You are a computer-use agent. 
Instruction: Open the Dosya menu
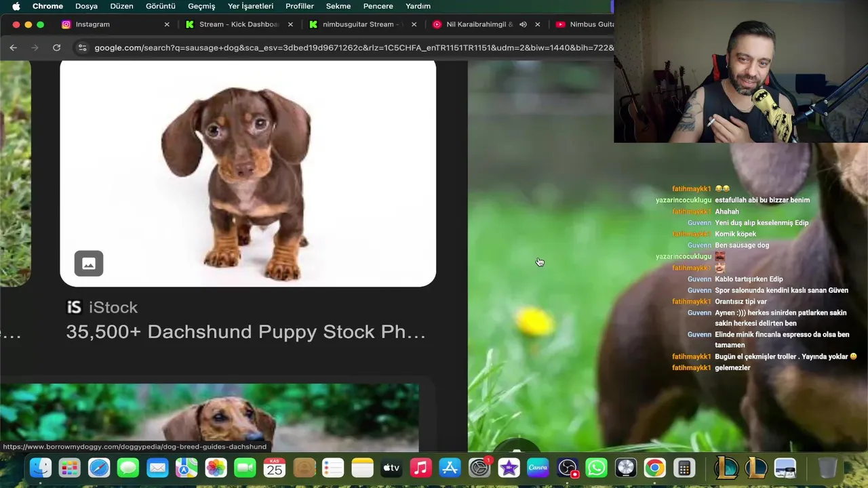pos(86,6)
